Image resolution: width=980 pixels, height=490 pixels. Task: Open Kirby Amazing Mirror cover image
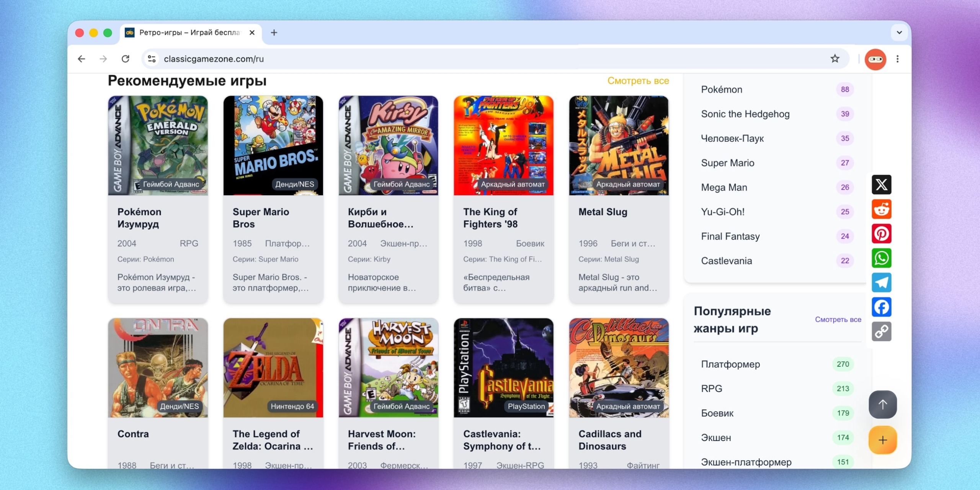coord(388,145)
